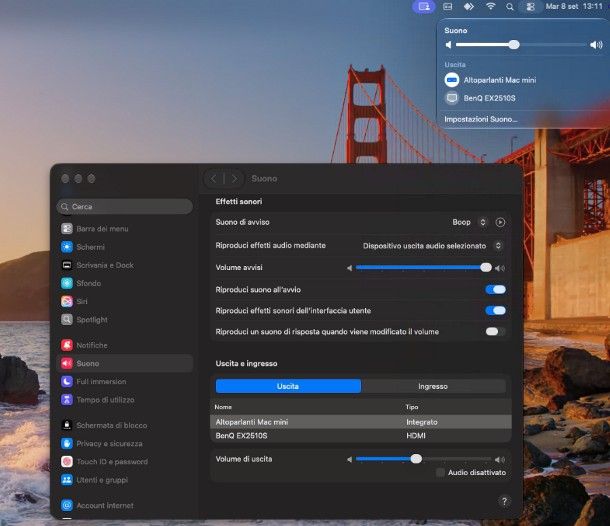Open Siri sidebar icon

pos(67,301)
